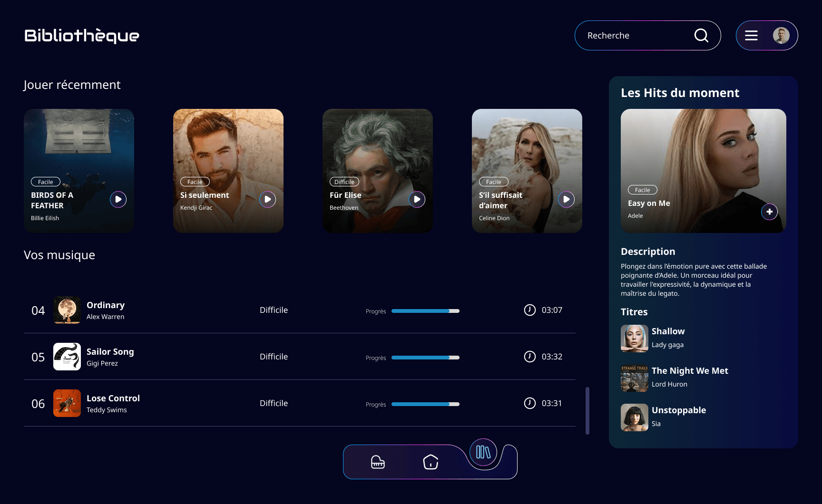Screen dimensions: 822x504
Task: Open the user profile avatar
Action: [781, 35]
